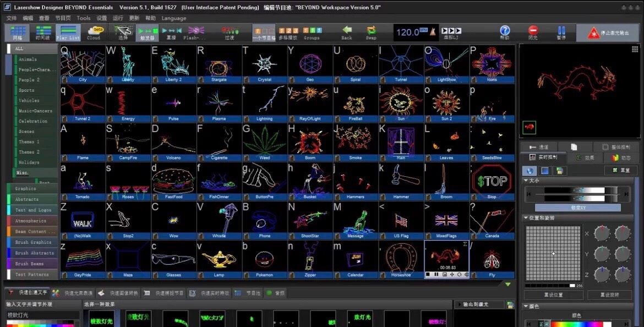Select the blue square icon under 实时控制

[545, 171]
